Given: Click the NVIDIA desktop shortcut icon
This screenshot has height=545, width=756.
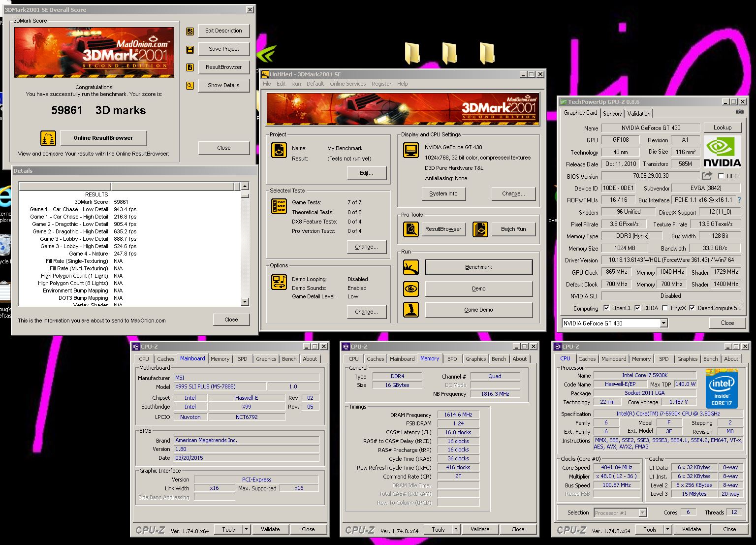Looking at the screenshot, I should 266,54.
